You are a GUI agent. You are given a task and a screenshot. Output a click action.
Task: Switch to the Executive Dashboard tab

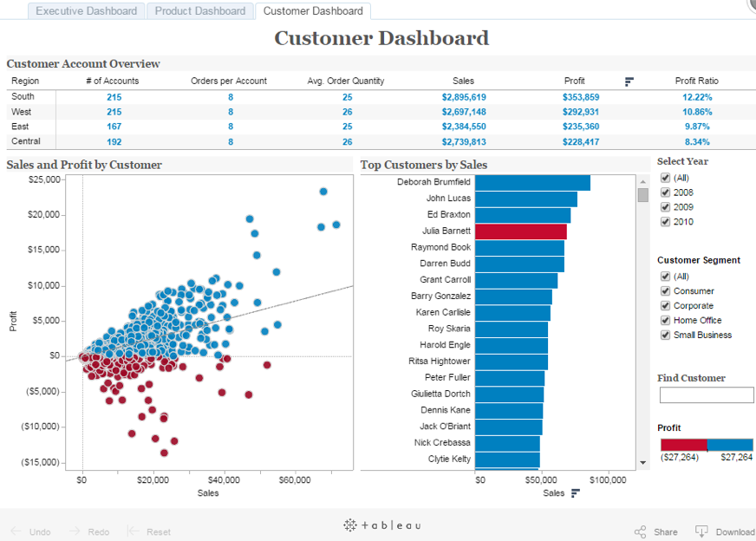point(86,11)
